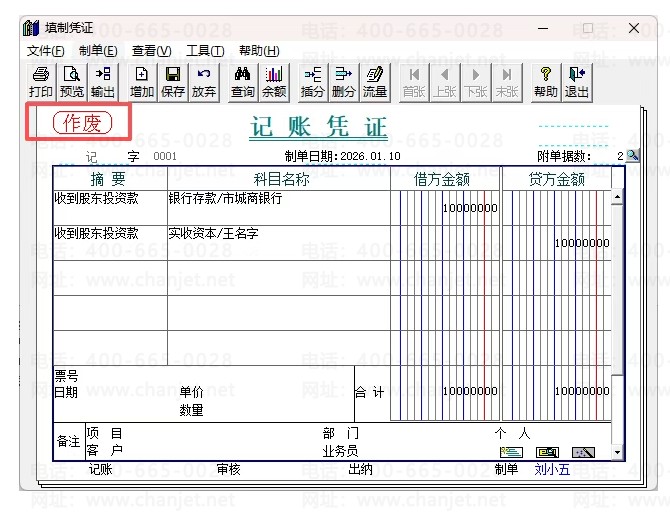Open the 工具(T) menu
Screen dimensions: 670x513
(205, 51)
